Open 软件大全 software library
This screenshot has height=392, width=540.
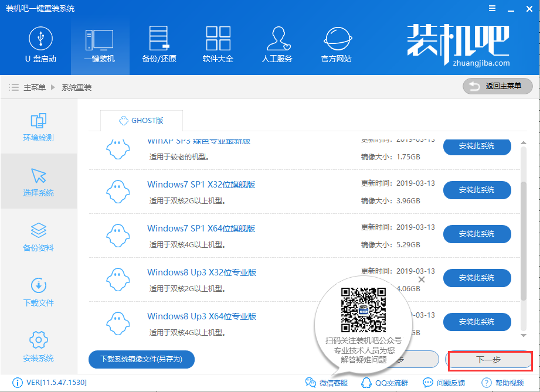coord(218,45)
